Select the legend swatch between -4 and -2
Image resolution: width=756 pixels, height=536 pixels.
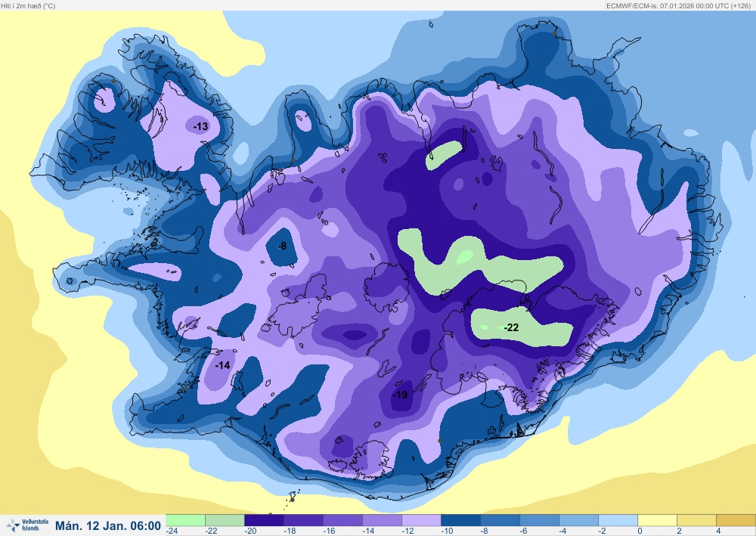pyautogui.click(x=579, y=520)
